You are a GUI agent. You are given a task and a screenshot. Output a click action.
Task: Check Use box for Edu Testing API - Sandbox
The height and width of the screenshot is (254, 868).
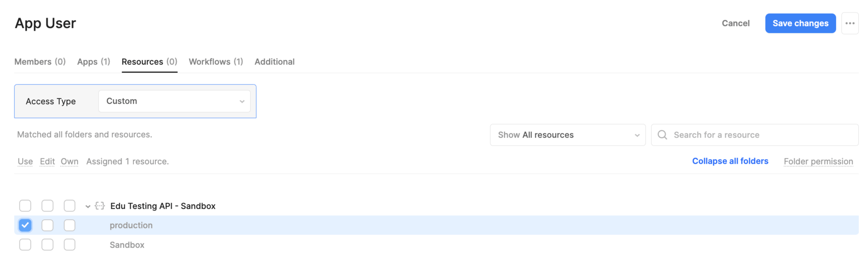pos(25,206)
